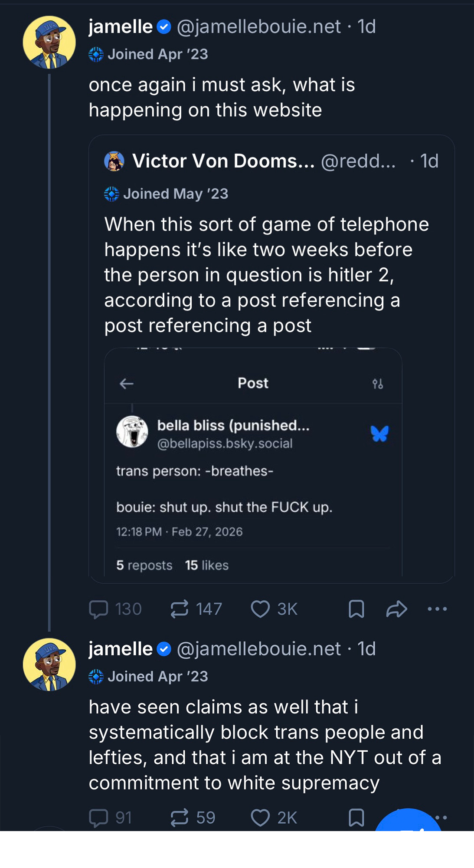474x868 pixels.
Task: Bookmark the first jamelle post
Action: 356,609
